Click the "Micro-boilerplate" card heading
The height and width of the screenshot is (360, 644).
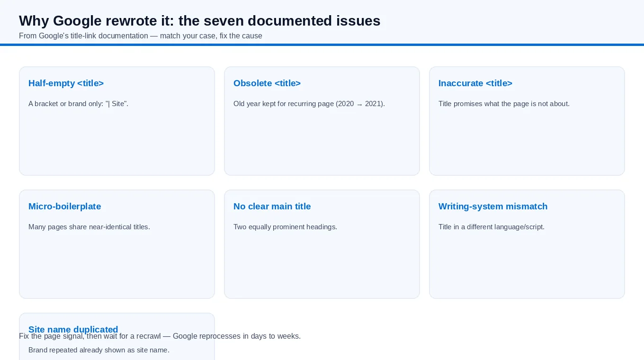[x=65, y=207]
